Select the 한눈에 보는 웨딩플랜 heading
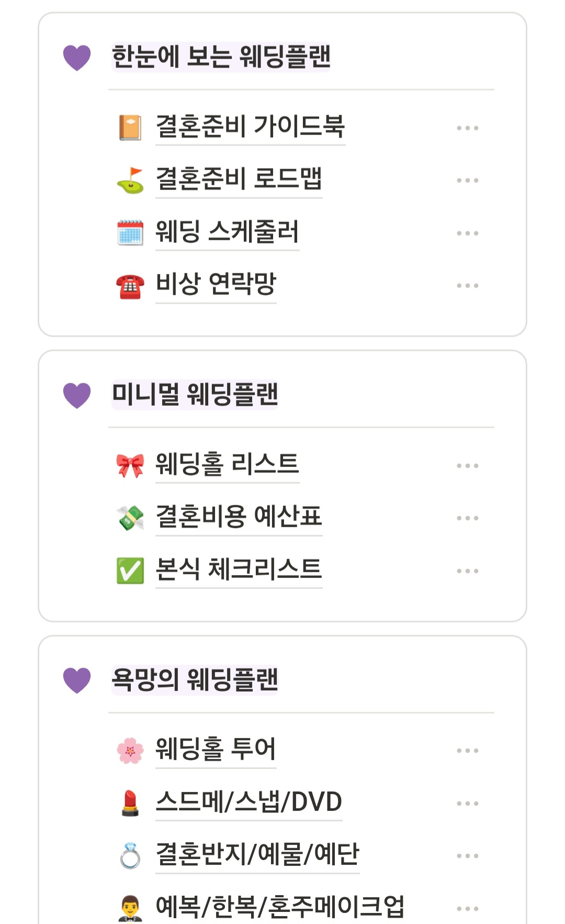The width and height of the screenshot is (565, 924). tap(221, 57)
